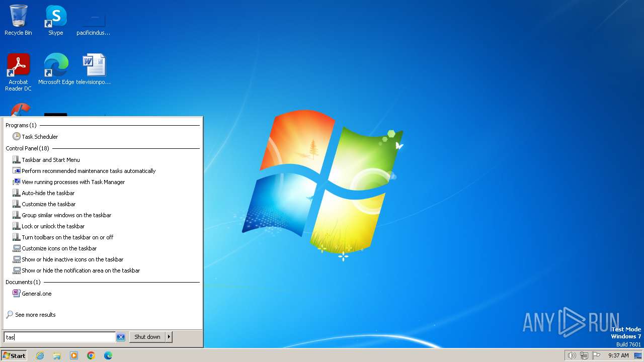Click the Task Scheduler clock icon
This screenshot has width=644, height=362.
click(x=17, y=137)
